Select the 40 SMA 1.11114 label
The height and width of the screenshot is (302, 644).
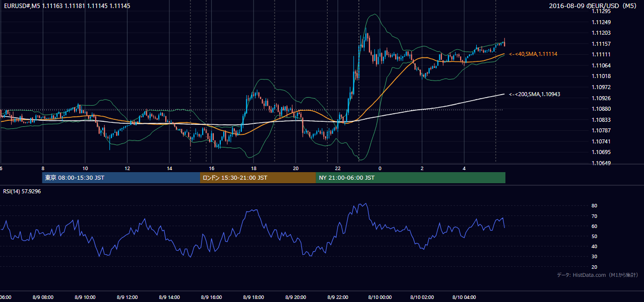pyautogui.click(x=533, y=54)
